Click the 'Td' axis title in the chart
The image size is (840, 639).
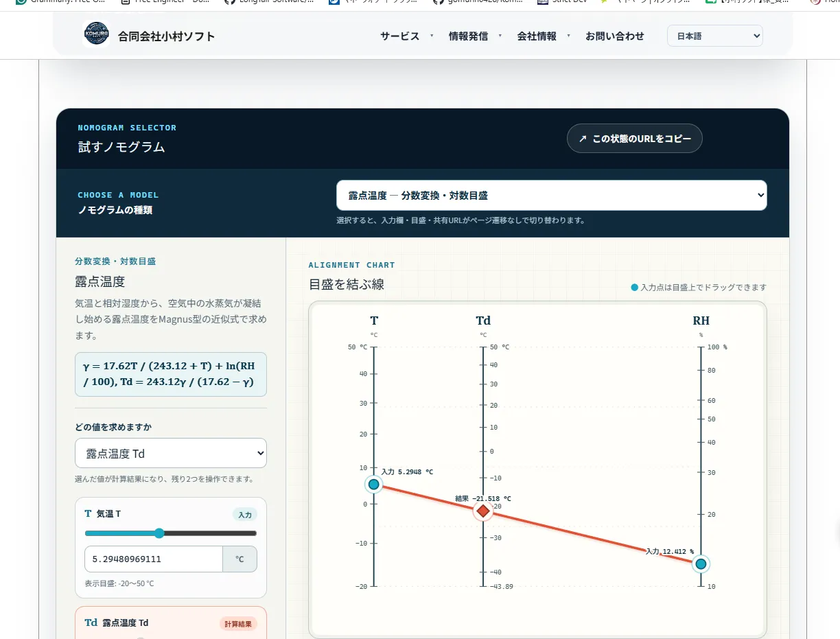483,321
